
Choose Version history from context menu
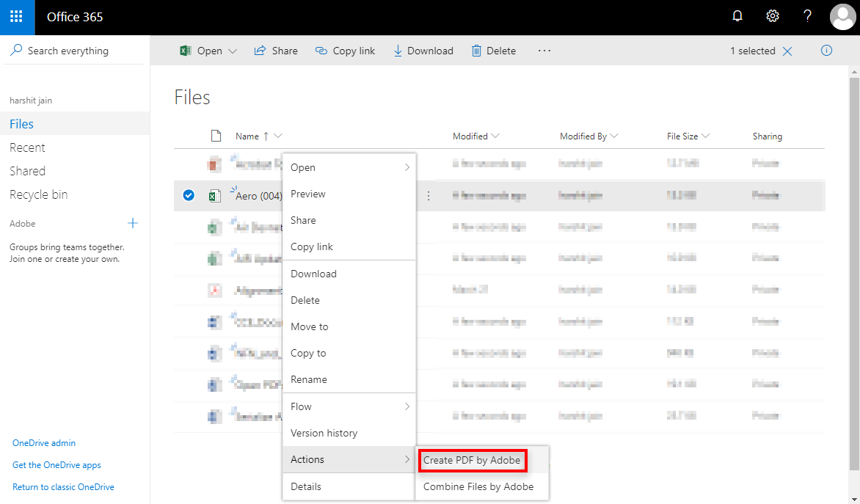[x=324, y=433]
